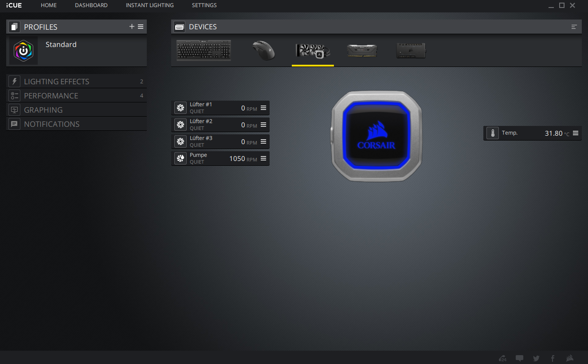Click the Performance count 4
This screenshot has height=364, width=588.
click(141, 96)
